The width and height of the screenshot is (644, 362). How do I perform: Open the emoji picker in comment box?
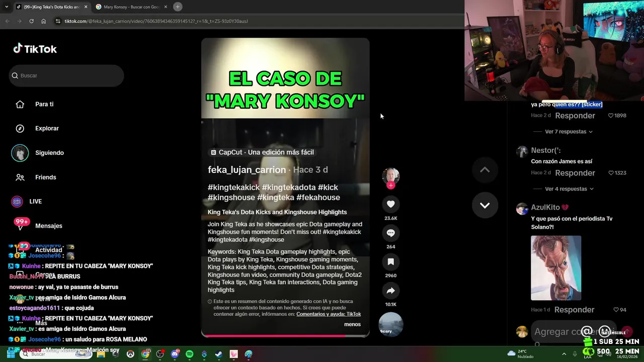[x=605, y=331]
